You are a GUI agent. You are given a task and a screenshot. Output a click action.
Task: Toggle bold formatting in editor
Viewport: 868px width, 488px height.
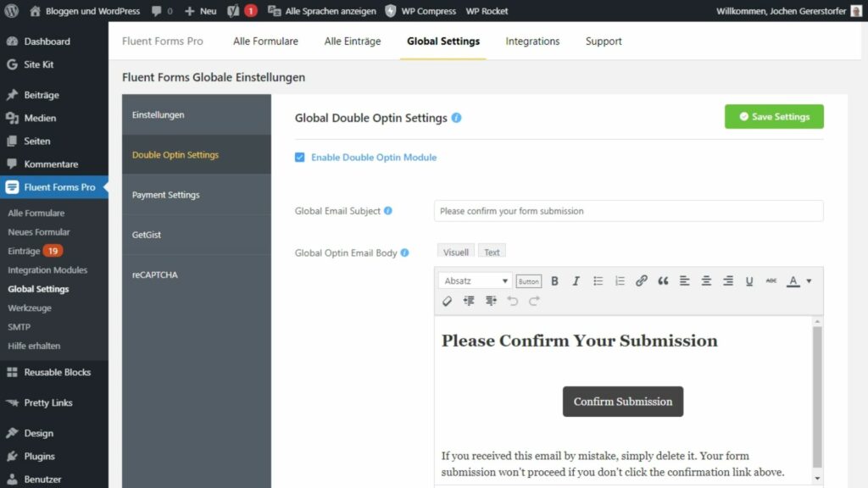point(554,281)
